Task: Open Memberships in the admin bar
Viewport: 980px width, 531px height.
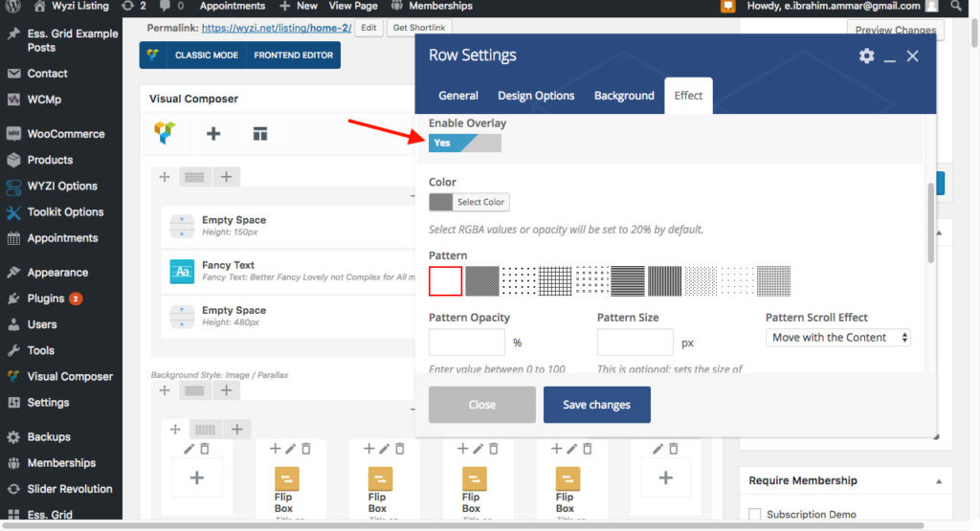Action: point(432,7)
